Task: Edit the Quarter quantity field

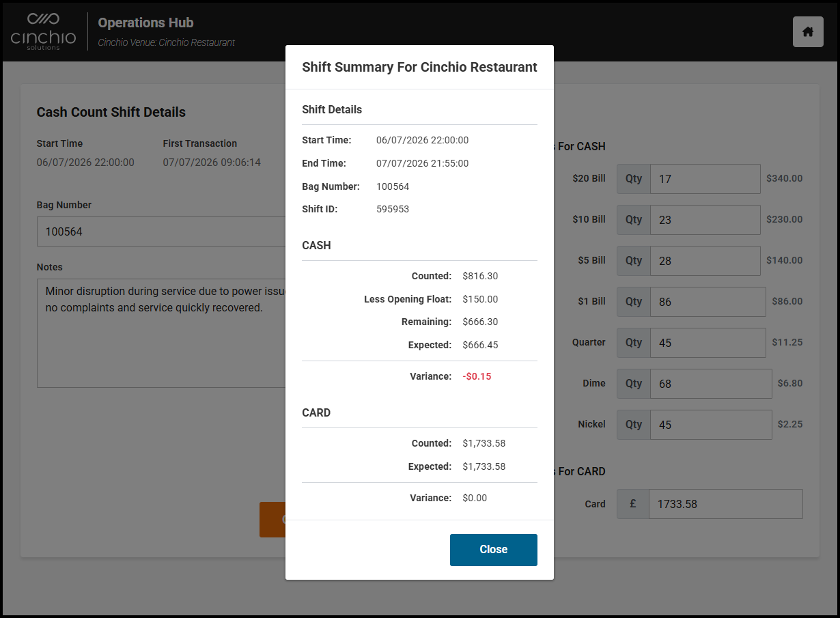Action: coord(708,343)
